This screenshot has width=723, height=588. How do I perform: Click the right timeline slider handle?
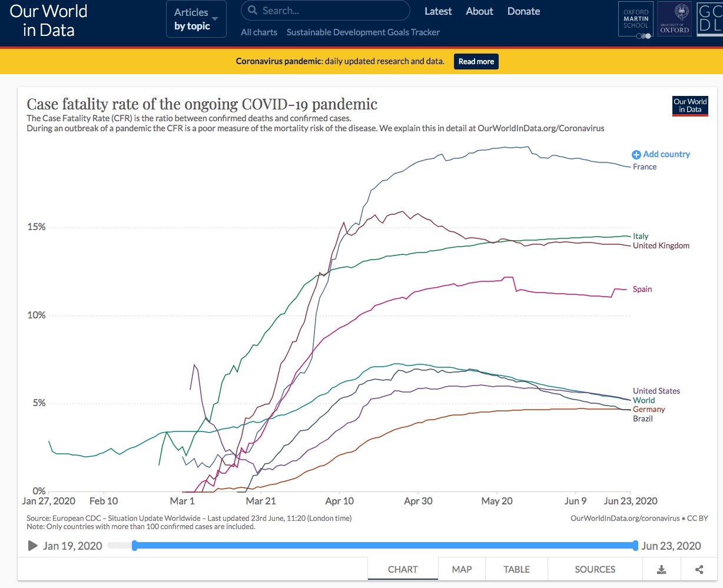(635, 546)
